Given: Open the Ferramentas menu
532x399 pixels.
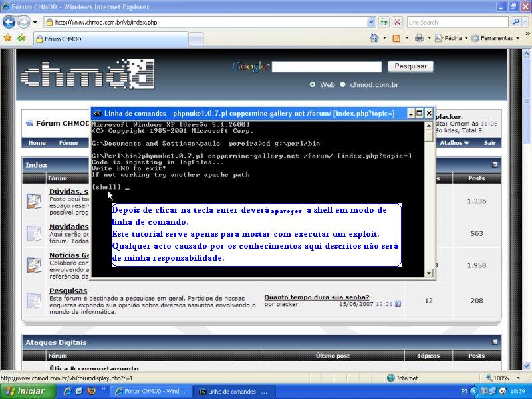Looking at the screenshot, I should [495, 38].
